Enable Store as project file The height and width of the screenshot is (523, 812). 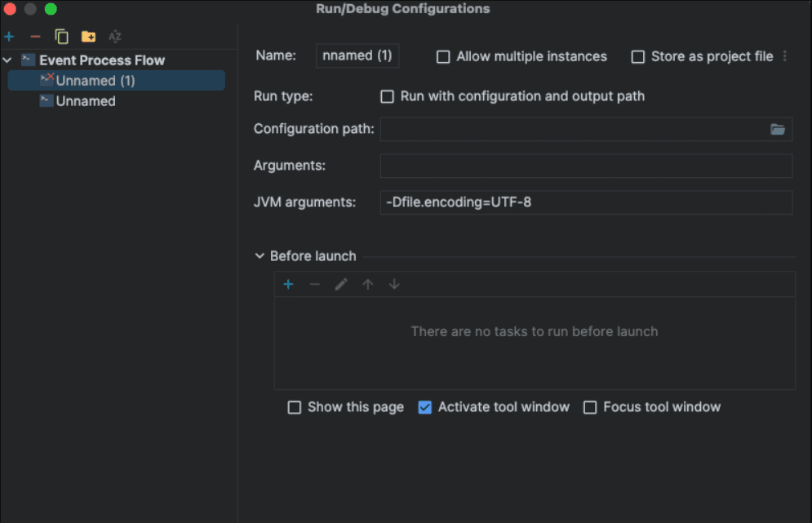point(638,56)
